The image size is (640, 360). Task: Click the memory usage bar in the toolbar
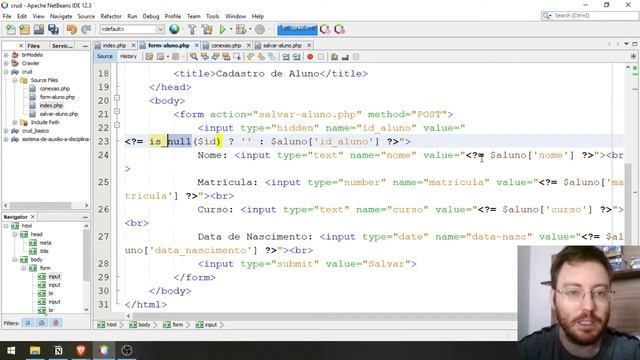(297, 29)
